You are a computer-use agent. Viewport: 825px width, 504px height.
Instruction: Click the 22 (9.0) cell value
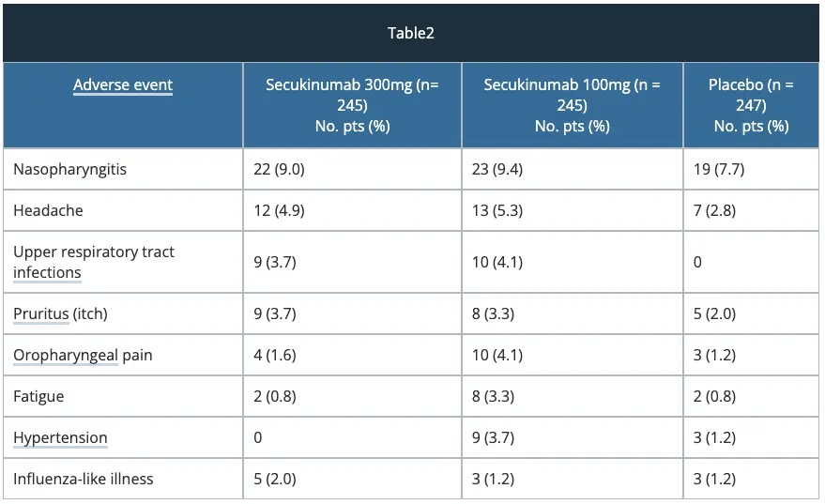[x=279, y=170]
